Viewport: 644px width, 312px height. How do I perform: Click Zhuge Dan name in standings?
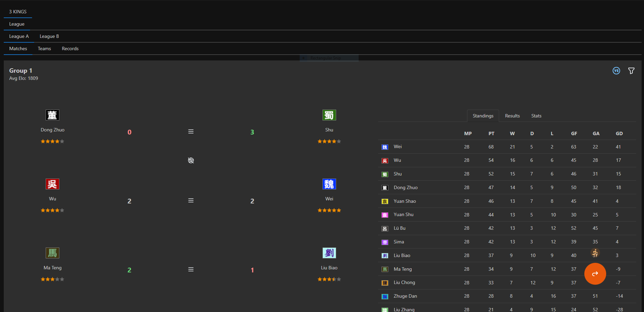tap(405, 296)
